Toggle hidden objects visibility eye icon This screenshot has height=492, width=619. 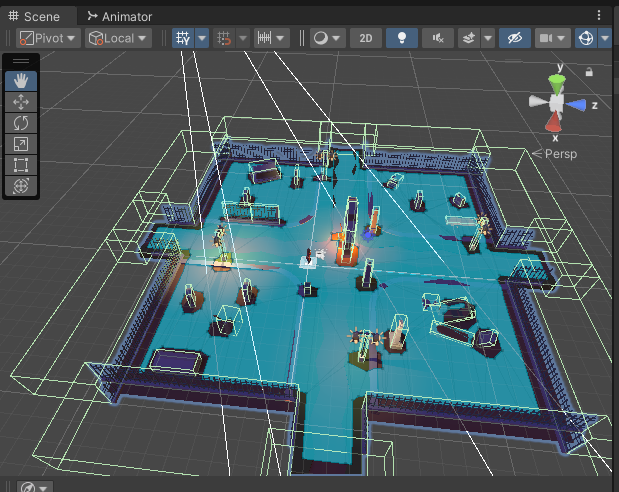click(x=515, y=38)
